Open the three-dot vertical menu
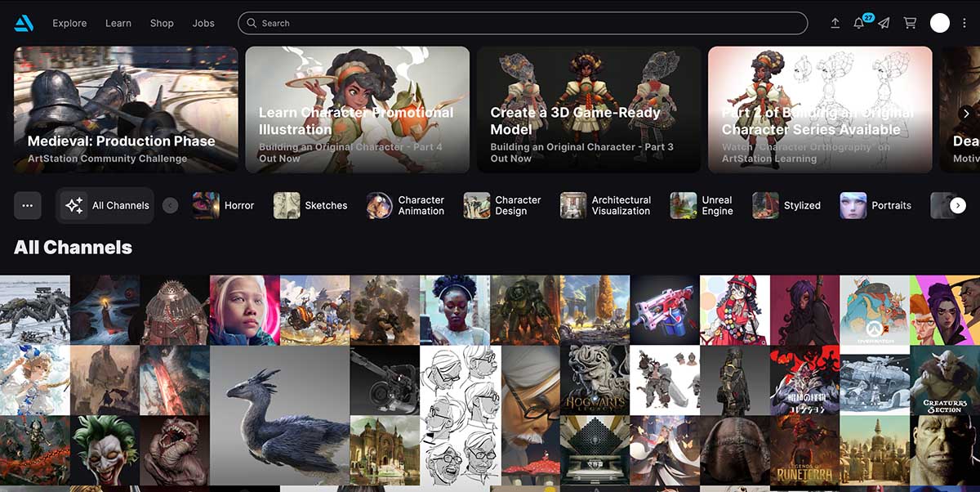Viewport: 980px width, 492px height. 964,23
